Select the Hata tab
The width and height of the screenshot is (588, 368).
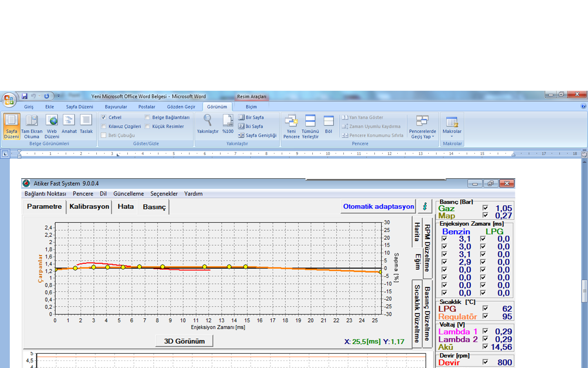point(125,206)
